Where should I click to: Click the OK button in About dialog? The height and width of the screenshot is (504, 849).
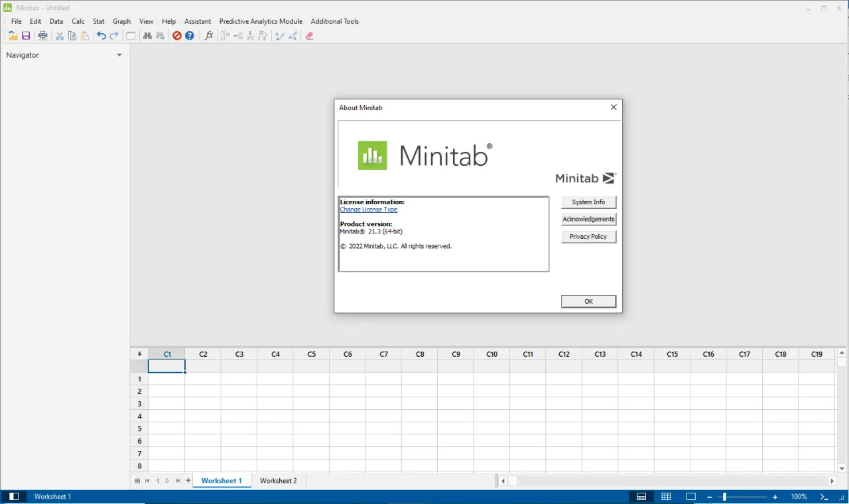point(588,302)
